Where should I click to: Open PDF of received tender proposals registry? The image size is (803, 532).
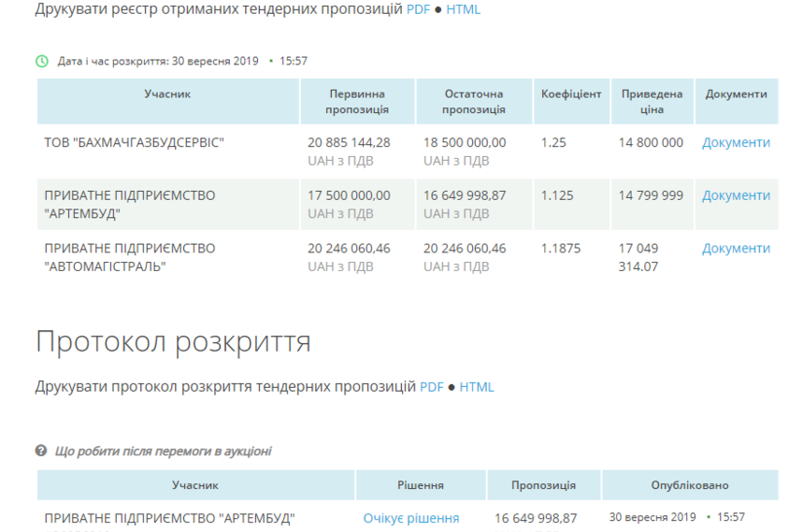[418, 10]
